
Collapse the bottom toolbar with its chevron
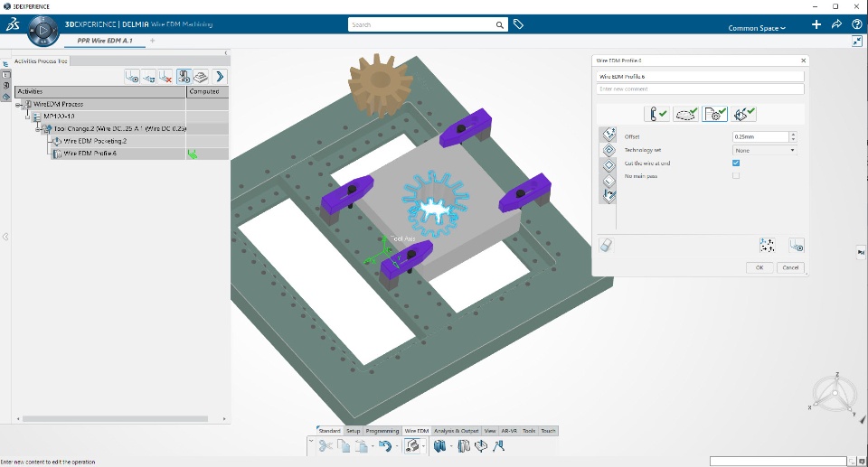tap(311, 442)
